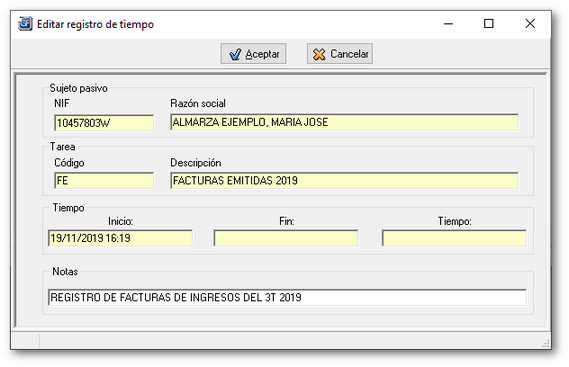Click the Sujeto pasivo group label
The image size is (569, 367).
click(x=78, y=88)
